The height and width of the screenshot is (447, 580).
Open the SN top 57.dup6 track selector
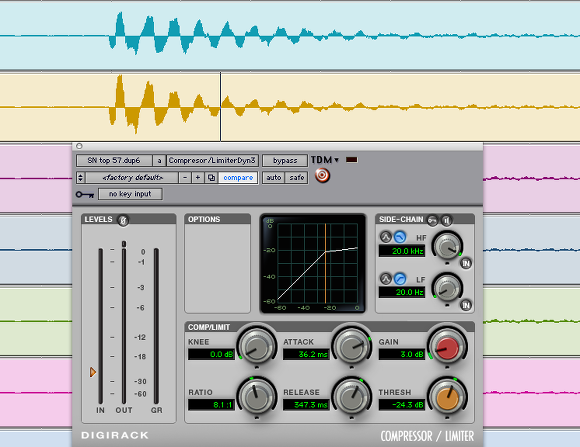[x=114, y=161]
